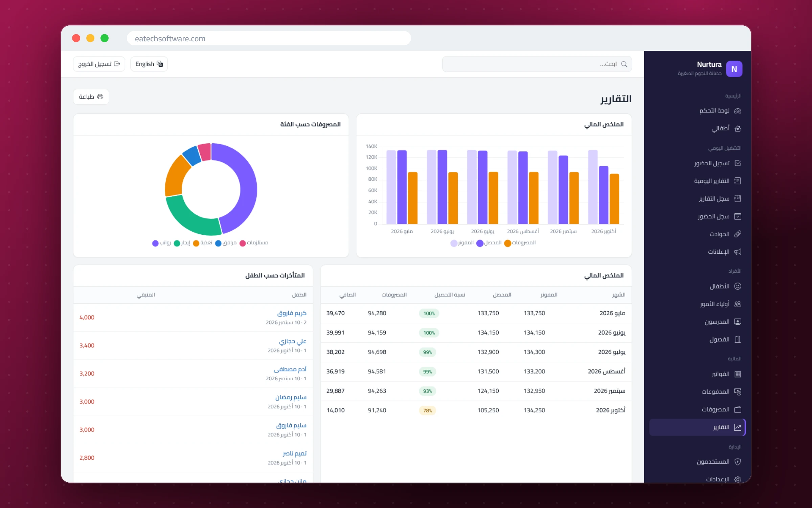The width and height of the screenshot is (812, 508).
Task: Select the التقارير menu item in sidebar
Action: [697, 427]
